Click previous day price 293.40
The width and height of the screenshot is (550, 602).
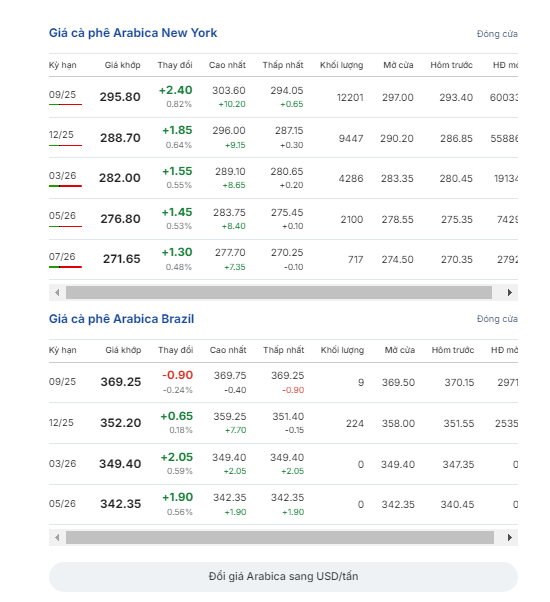pos(456,98)
